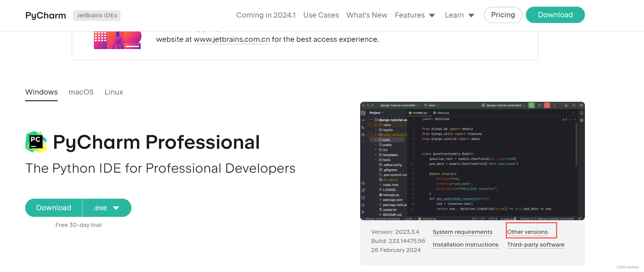The height and width of the screenshot is (272, 644).
Task: Close the models.py tab in the IDE preview
Action: click(429, 113)
